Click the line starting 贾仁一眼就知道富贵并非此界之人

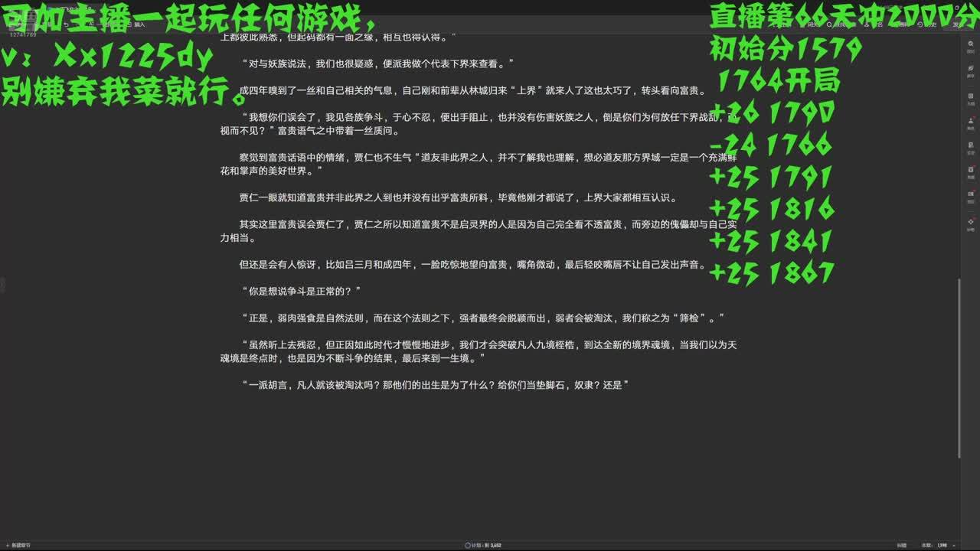coord(459,198)
